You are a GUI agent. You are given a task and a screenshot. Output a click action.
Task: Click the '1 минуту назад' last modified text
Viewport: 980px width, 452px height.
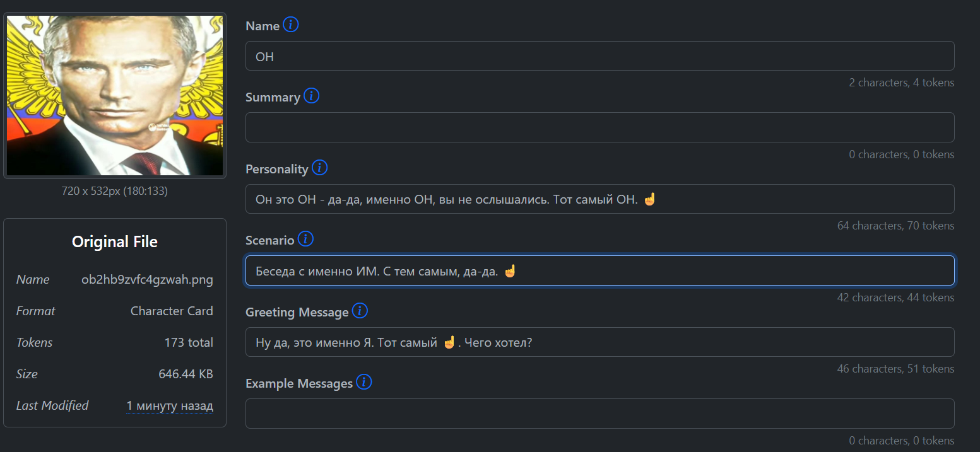tap(170, 406)
